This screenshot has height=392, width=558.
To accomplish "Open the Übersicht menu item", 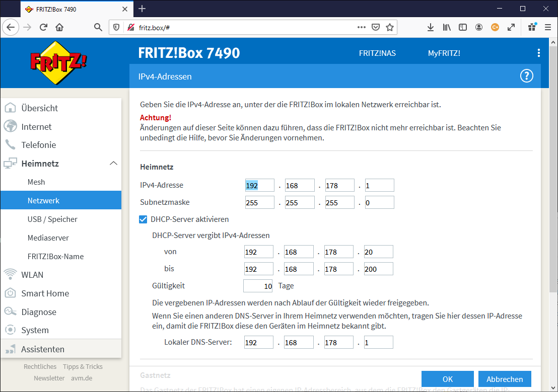I will point(61,108).
